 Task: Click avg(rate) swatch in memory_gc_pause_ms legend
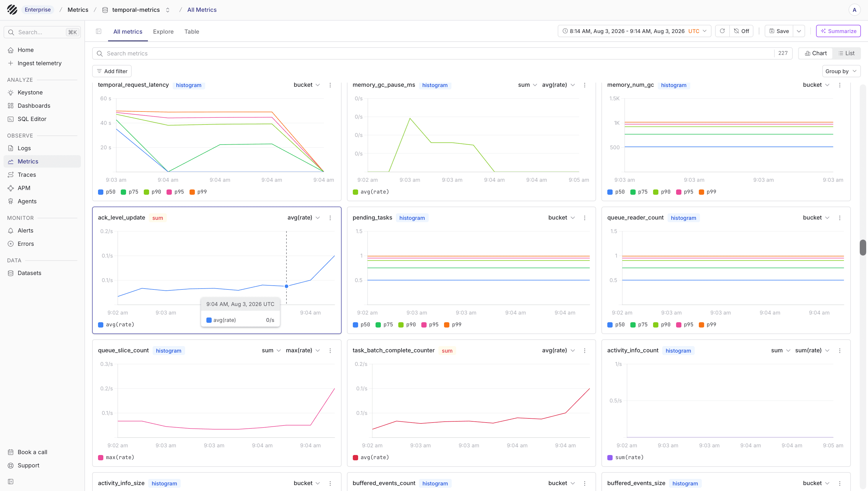point(355,192)
